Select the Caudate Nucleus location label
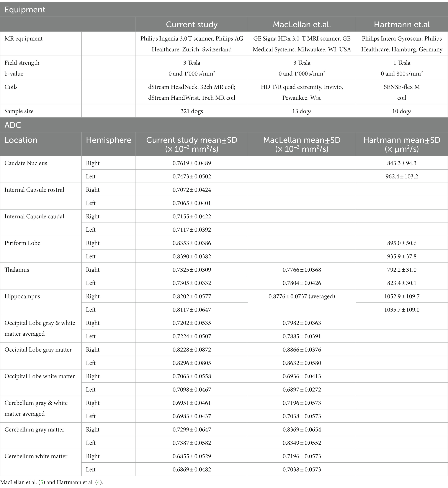The width and height of the screenshot is (448, 488). point(26,163)
